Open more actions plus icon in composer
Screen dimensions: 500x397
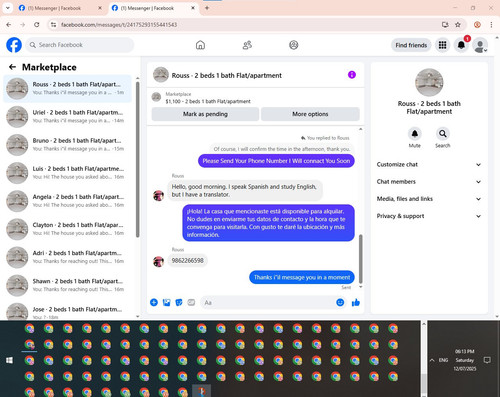(x=154, y=302)
